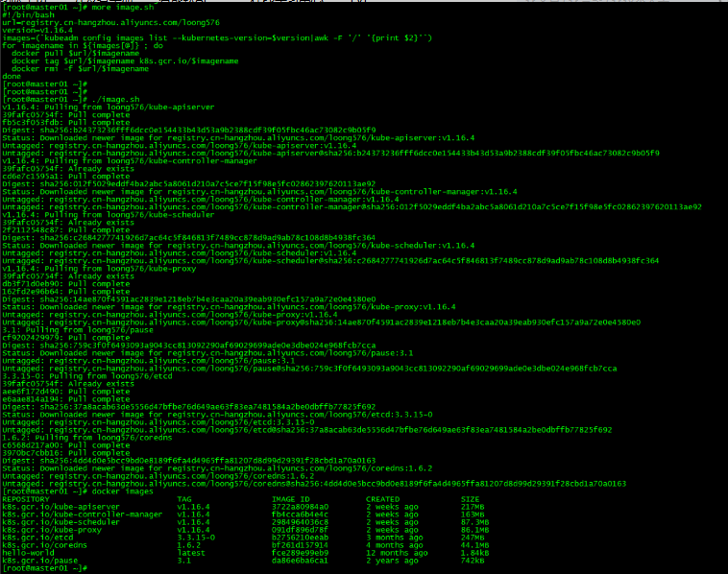This screenshot has height=574, width=728.
Task: Click the 'db3f71d0eb90: Pull complete' line
Action: tap(66, 284)
